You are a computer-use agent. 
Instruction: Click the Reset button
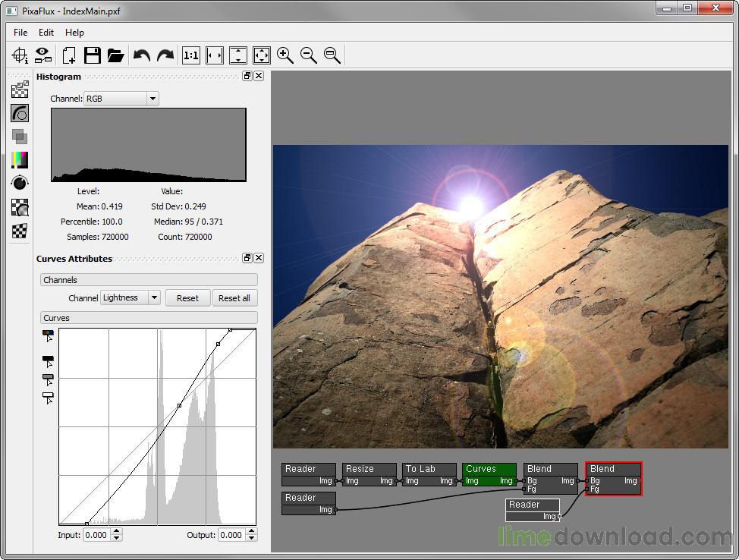(187, 298)
